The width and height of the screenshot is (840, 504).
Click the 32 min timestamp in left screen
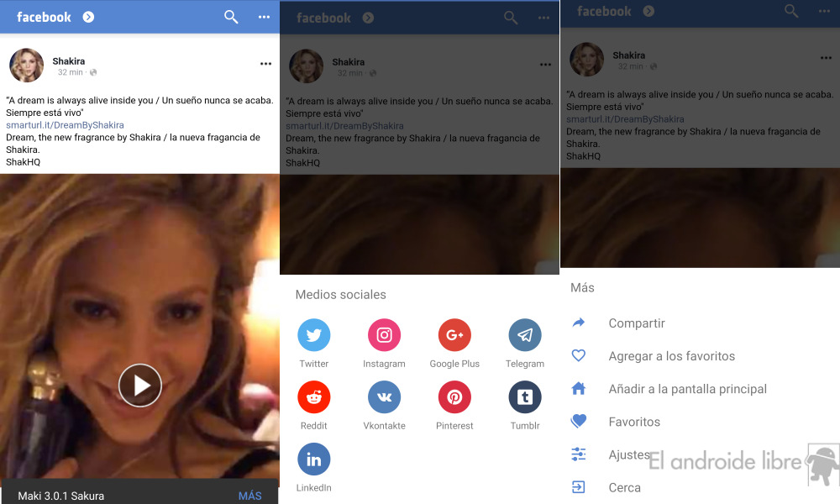tap(71, 72)
